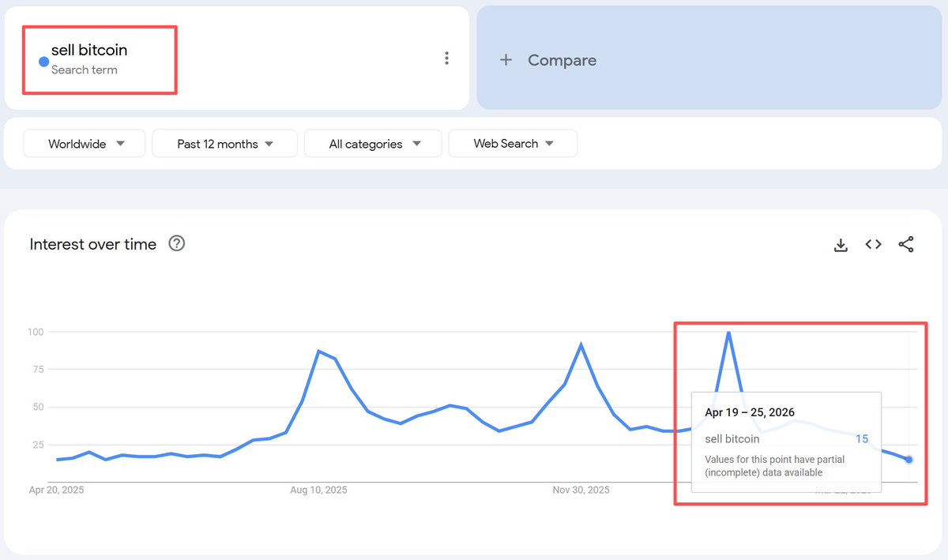The height and width of the screenshot is (560, 948).
Task: Open the embed code icon
Action: (x=873, y=245)
